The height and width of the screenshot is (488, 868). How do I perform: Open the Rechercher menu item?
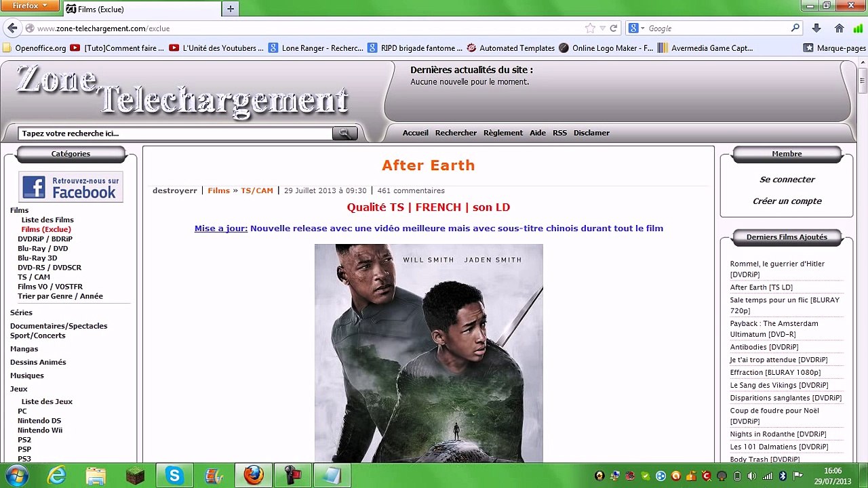coord(456,133)
